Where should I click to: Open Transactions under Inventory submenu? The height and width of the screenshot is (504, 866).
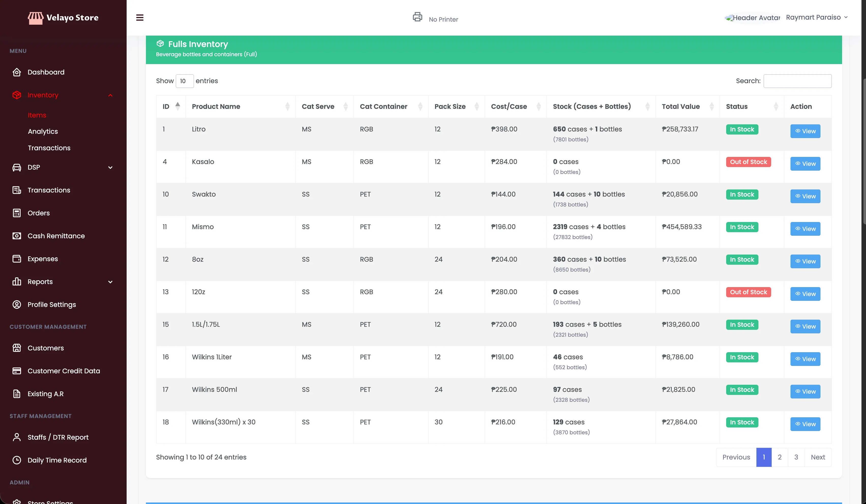[x=49, y=148]
